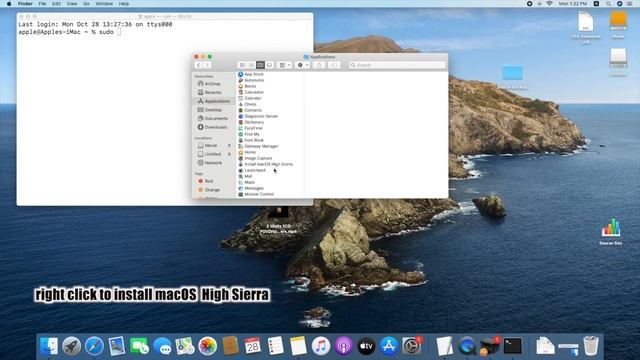Open the Window menu

(104, 4)
